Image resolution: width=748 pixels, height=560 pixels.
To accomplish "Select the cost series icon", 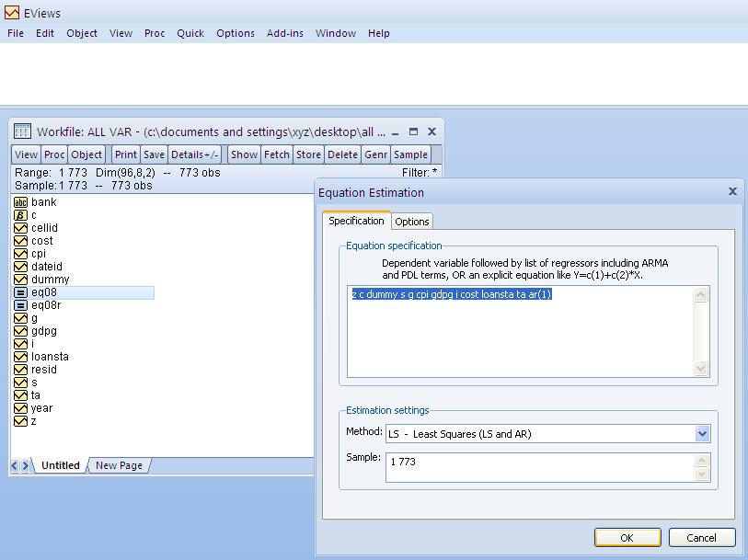I will click(20, 241).
